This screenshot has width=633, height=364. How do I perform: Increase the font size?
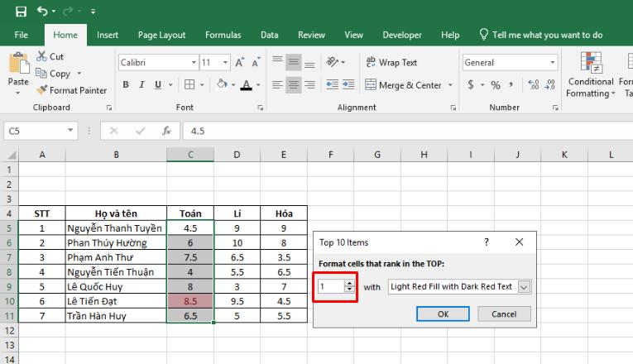pos(240,63)
